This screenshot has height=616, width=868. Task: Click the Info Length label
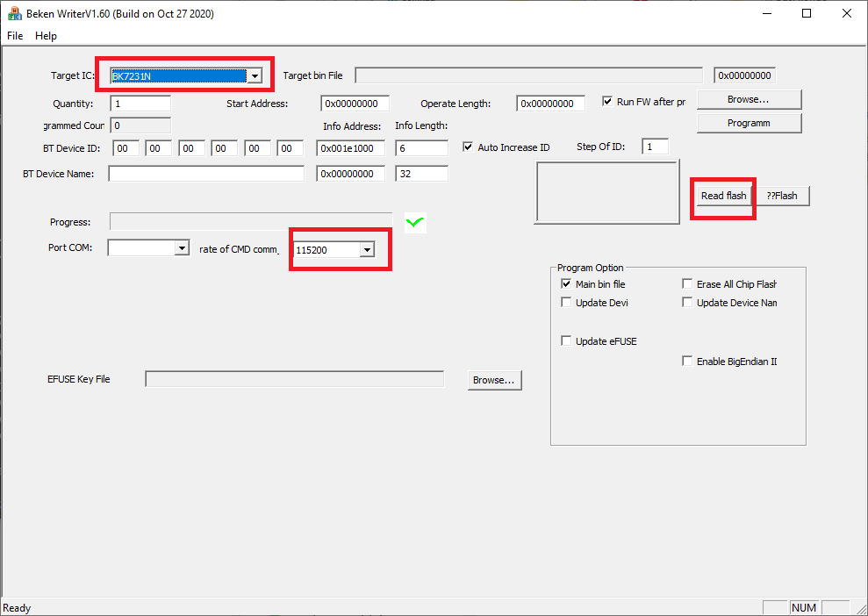pos(421,125)
